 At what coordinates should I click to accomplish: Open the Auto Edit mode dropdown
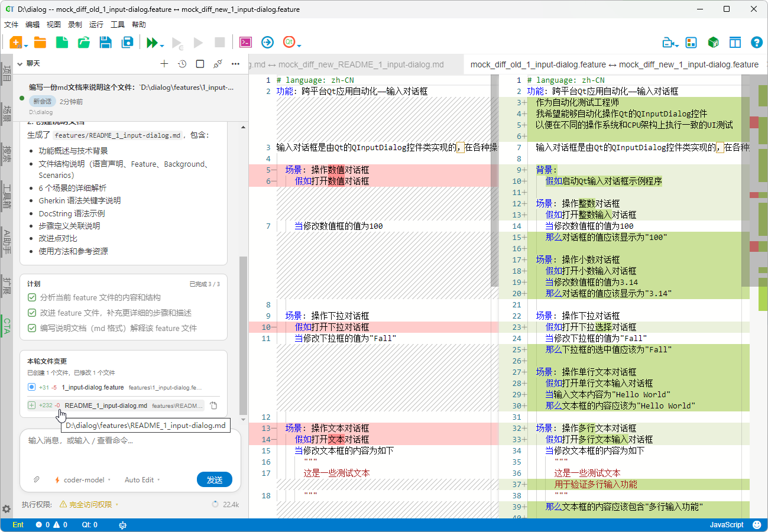[x=142, y=480]
